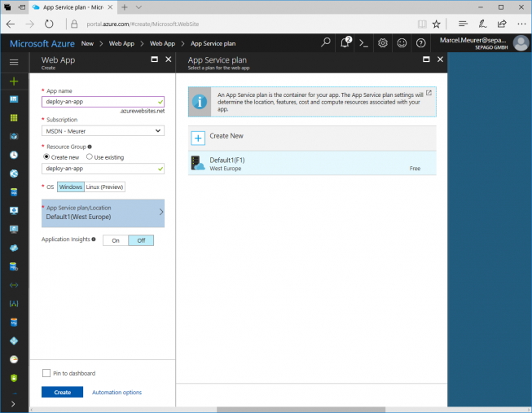The height and width of the screenshot is (413, 532).
Task: Choose Linux (Preview) OS option
Action: pos(104,187)
